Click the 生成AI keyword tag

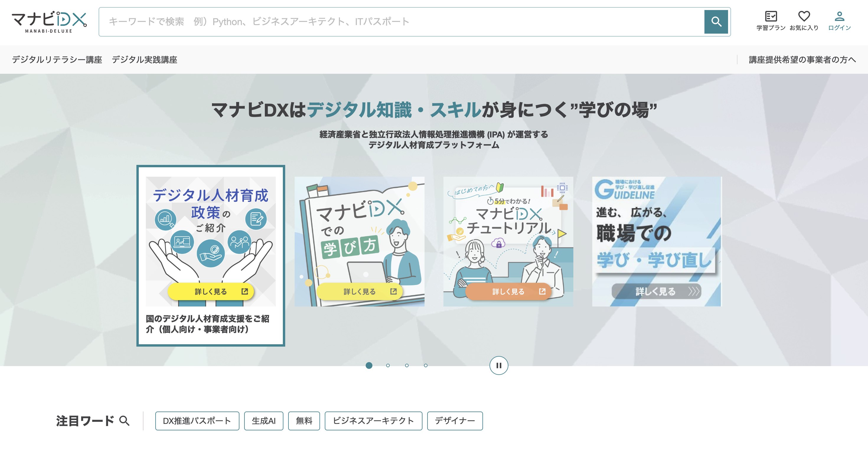[x=264, y=420]
